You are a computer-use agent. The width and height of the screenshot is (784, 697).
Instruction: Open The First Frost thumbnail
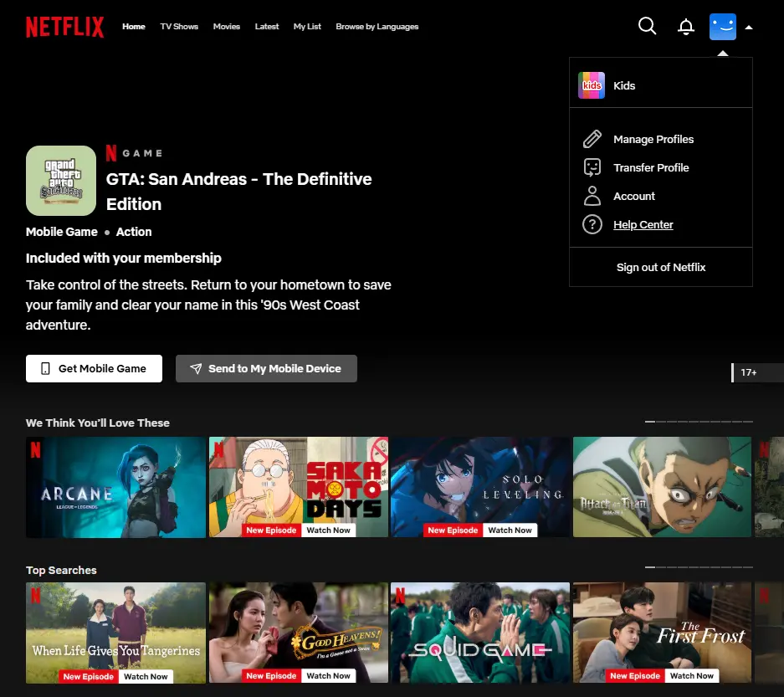pyautogui.click(x=662, y=633)
